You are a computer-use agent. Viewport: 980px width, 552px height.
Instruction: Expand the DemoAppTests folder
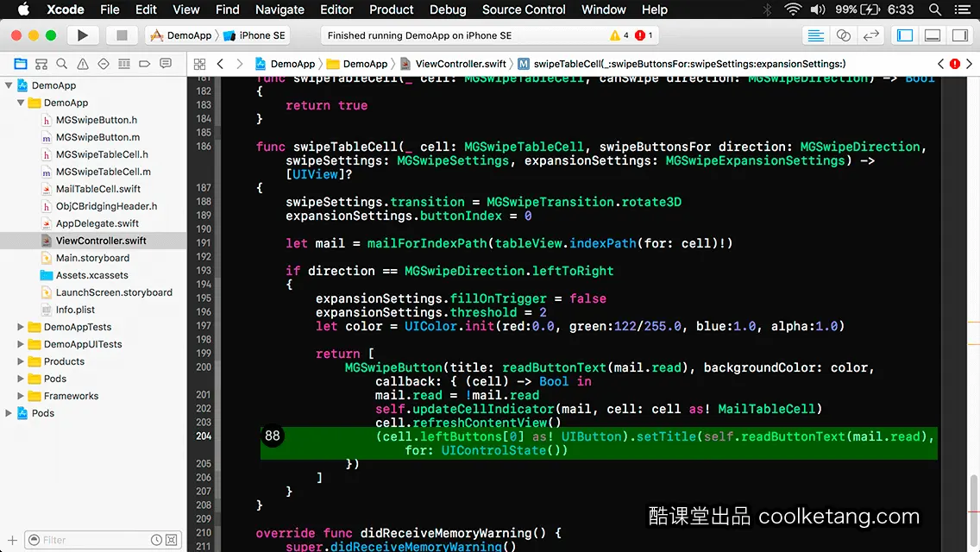(21, 327)
